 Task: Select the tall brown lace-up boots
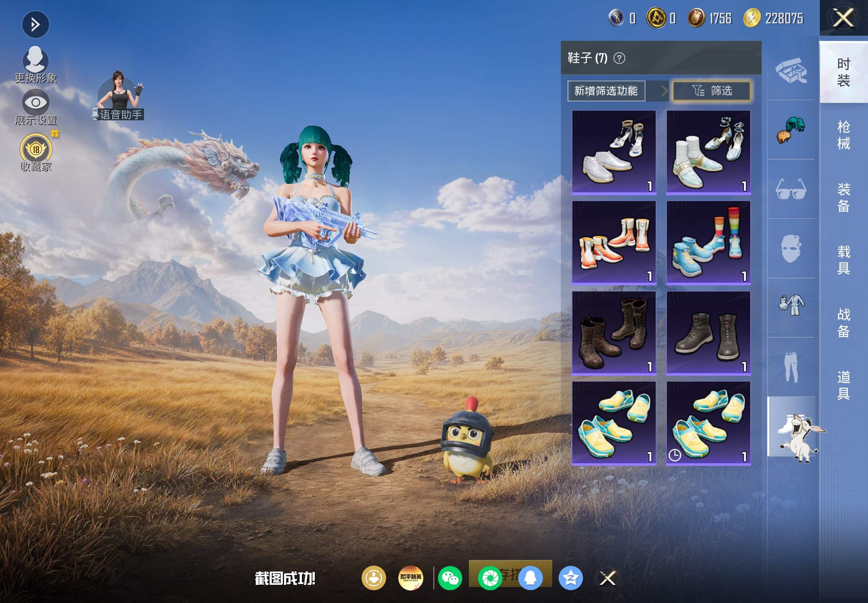pyautogui.click(x=614, y=333)
